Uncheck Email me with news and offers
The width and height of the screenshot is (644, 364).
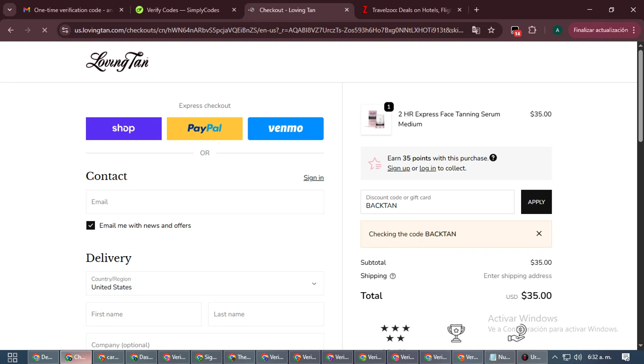tap(91, 226)
